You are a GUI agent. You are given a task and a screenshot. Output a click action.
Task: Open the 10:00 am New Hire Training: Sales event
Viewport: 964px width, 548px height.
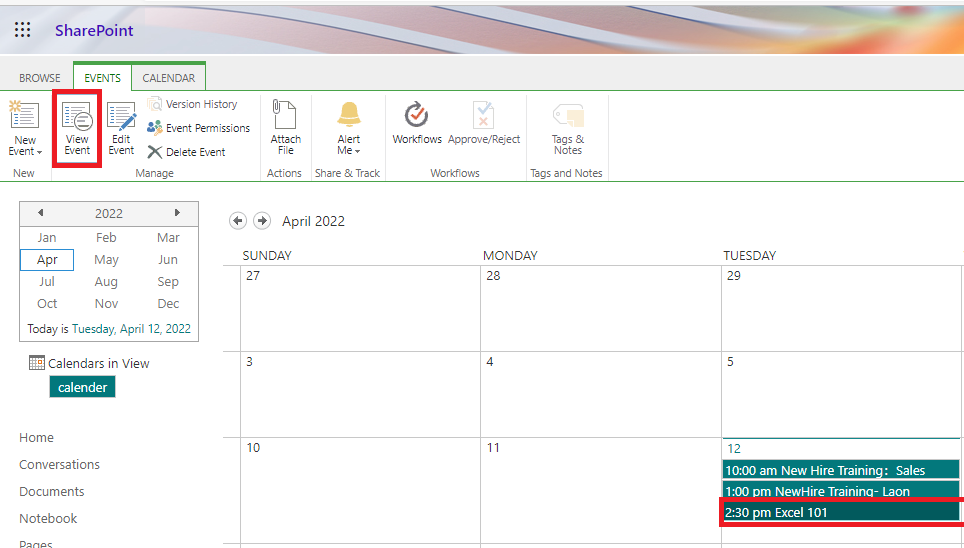(840, 471)
